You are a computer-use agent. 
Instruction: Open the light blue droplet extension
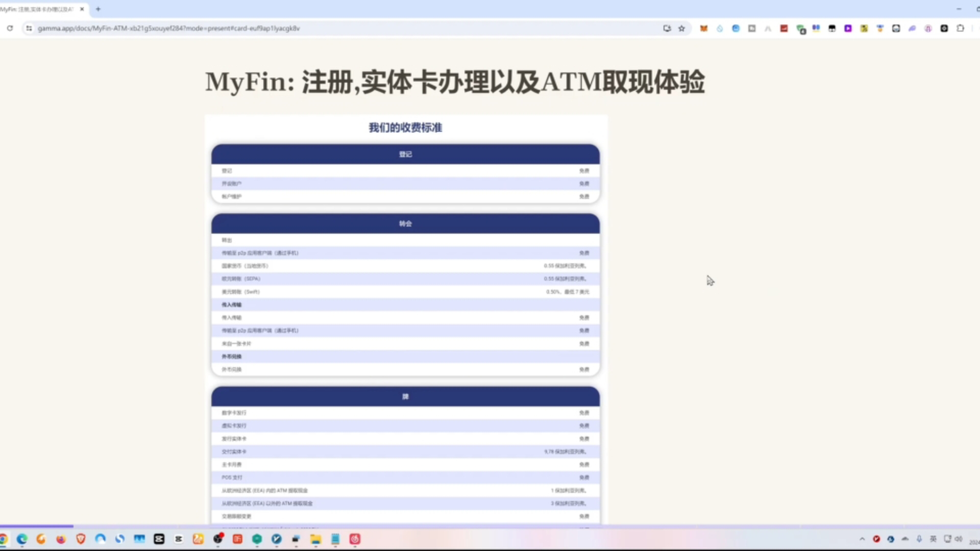(x=720, y=28)
